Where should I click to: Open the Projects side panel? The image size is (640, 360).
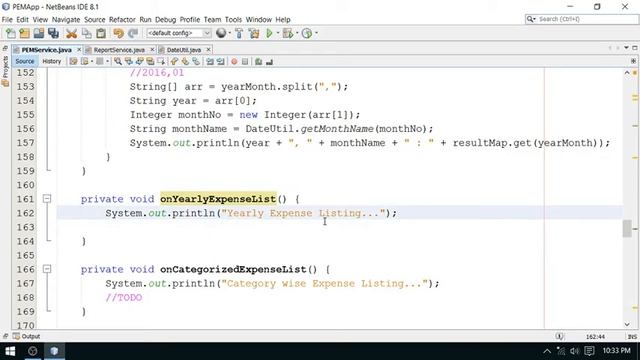pyautogui.click(x=5, y=71)
